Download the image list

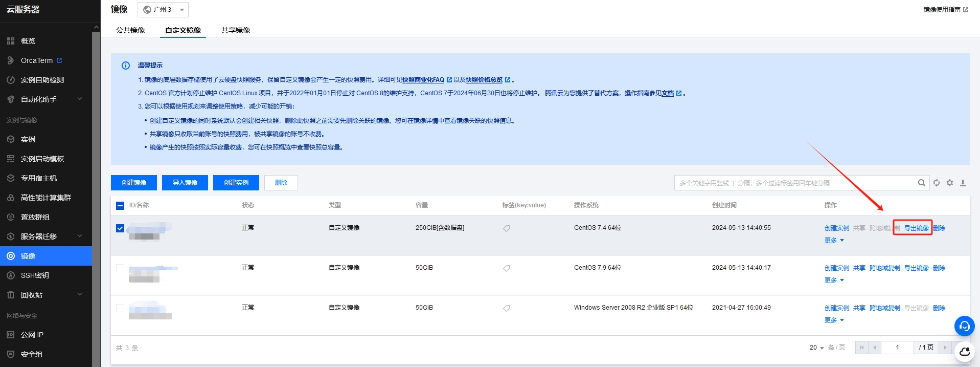pyautogui.click(x=963, y=183)
